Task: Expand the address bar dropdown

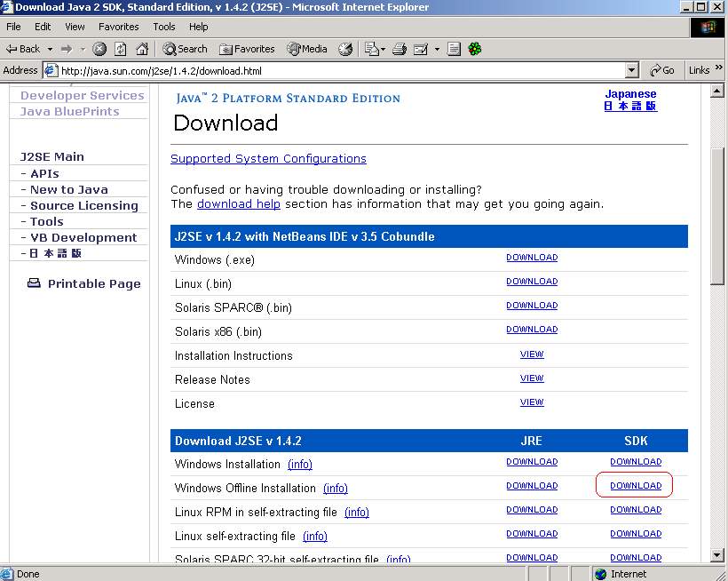Action: pyautogui.click(x=631, y=70)
